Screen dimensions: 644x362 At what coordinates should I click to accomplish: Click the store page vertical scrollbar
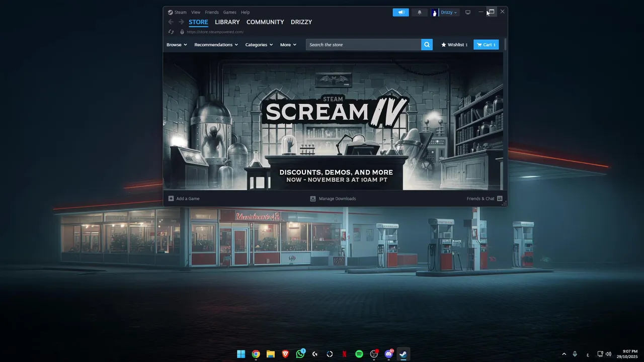tap(505, 44)
